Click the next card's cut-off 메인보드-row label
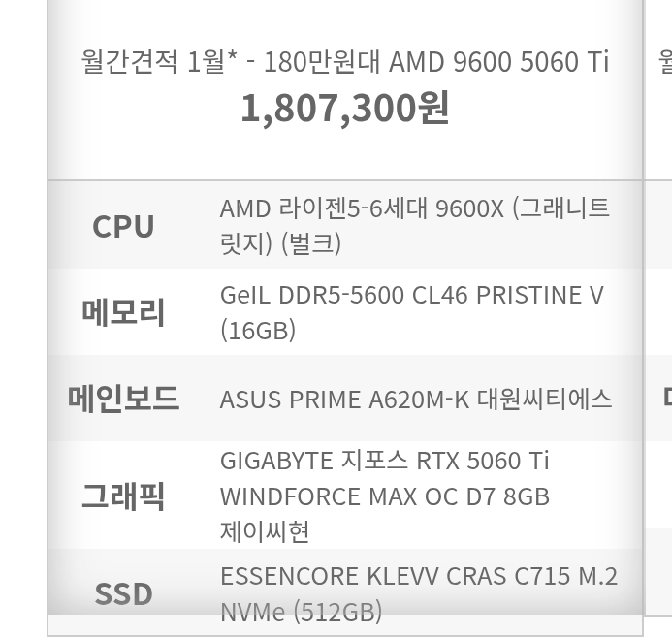The image size is (672, 640). pyautogui.click(x=667, y=399)
